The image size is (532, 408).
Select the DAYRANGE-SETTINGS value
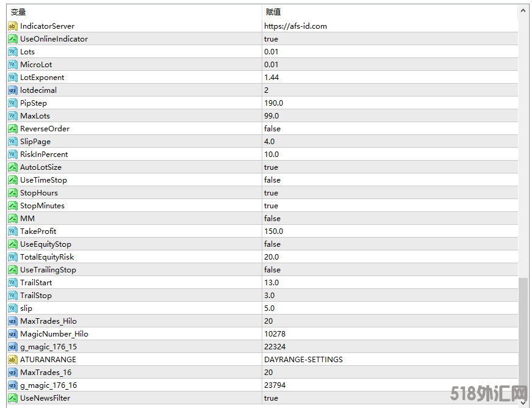[303, 360]
